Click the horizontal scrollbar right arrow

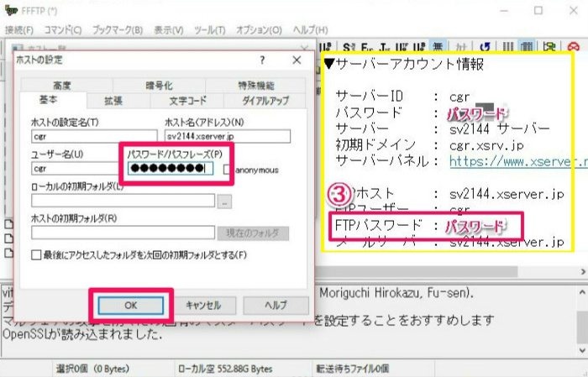pos(583,271)
